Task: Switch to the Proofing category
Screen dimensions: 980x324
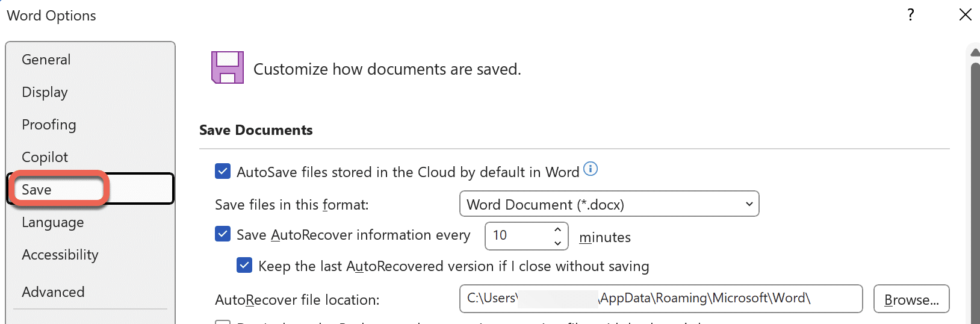Action: pyautogui.click(x=49, y=125)
